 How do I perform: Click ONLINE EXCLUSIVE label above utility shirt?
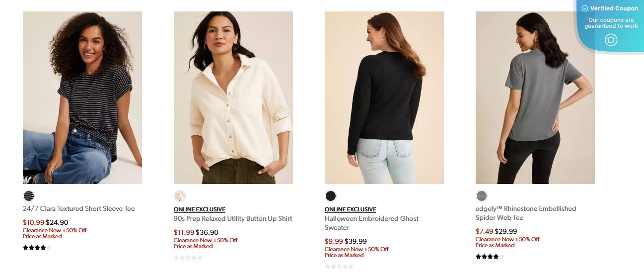coord(199,209)
